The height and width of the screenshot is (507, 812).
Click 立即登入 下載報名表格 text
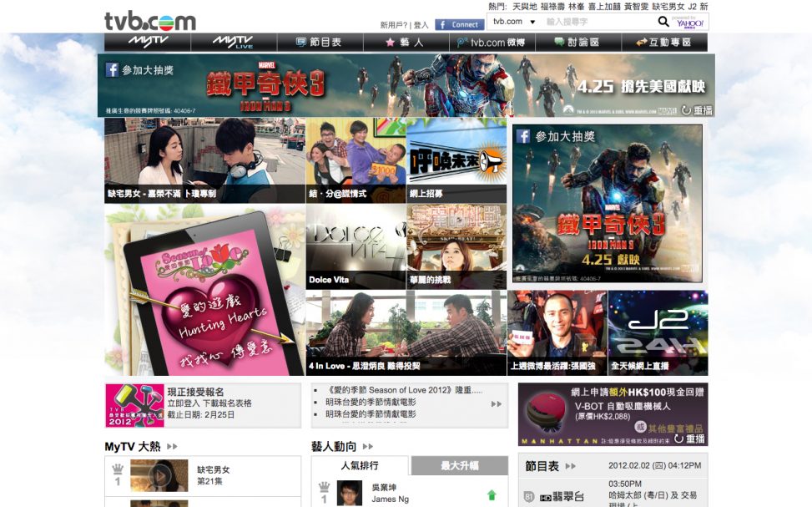(209, 403)
